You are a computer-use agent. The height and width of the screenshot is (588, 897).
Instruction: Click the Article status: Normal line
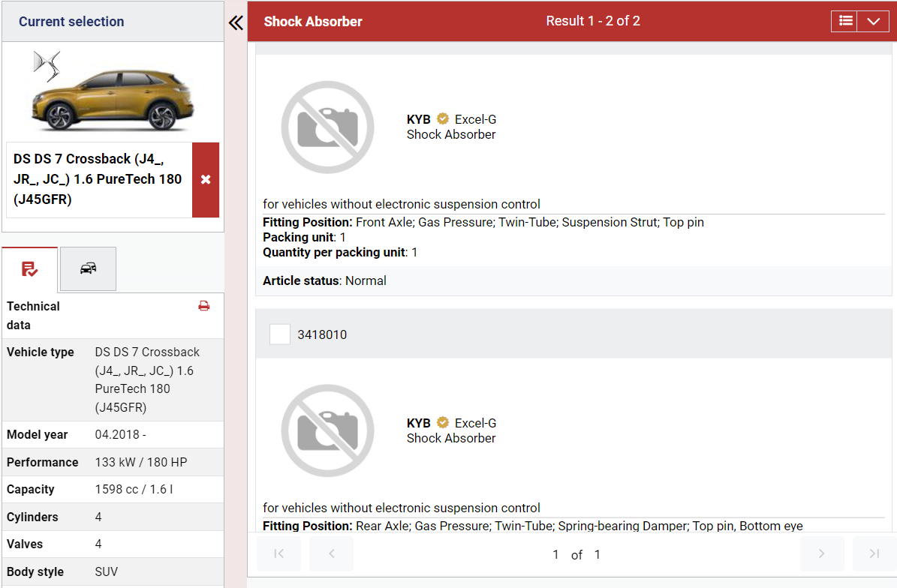click(x=324, y=280)
